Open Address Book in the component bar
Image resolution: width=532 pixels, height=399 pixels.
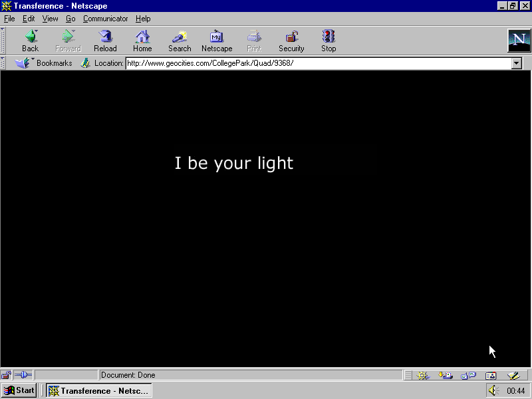click(491, 375)
